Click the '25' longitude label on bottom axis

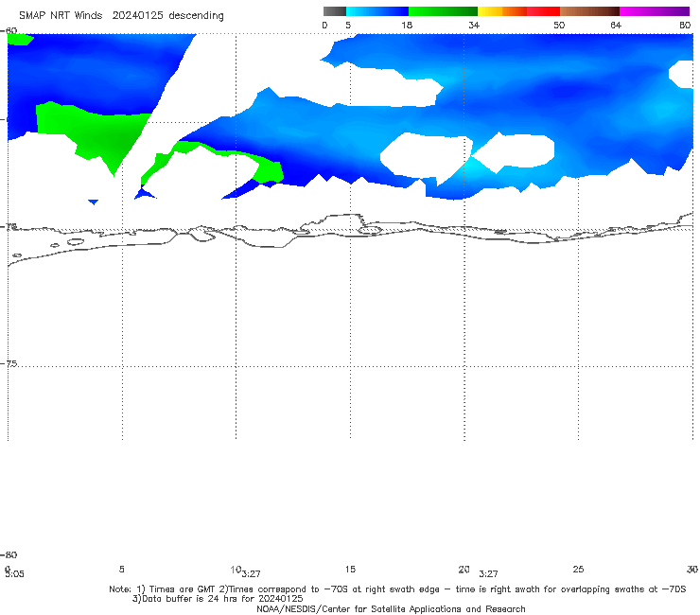[578, 569]
